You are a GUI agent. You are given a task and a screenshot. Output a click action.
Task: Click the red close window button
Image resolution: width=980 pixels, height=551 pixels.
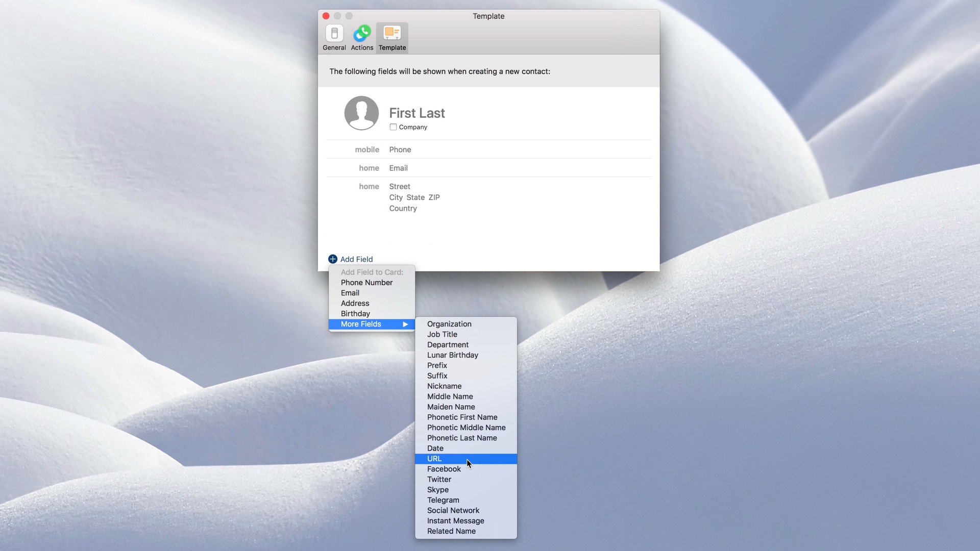326,15
